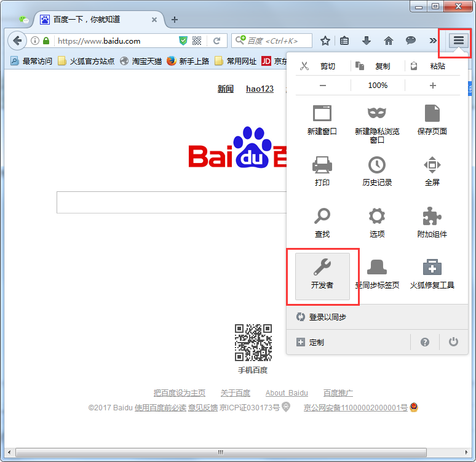Click the mobile Baidu QR code
This screenshot has height=462, width=476.
coord(253,342)
